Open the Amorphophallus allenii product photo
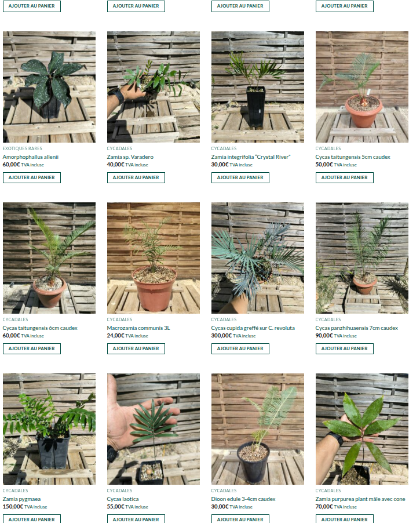Screen dimensions: 420x523 click(49, 87)
